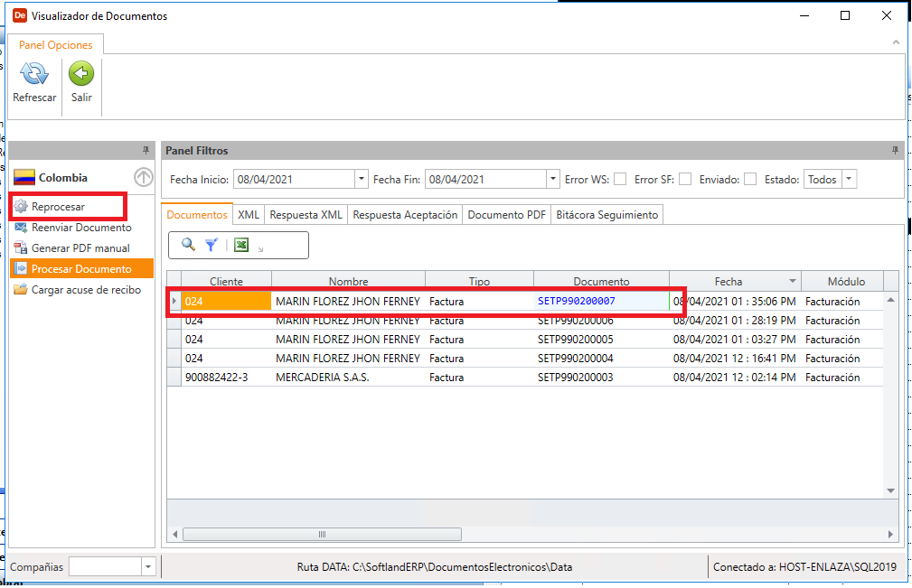Open grid toolbar overflow arrow
This screenshot has height=588, width=912.
(260, 248)
